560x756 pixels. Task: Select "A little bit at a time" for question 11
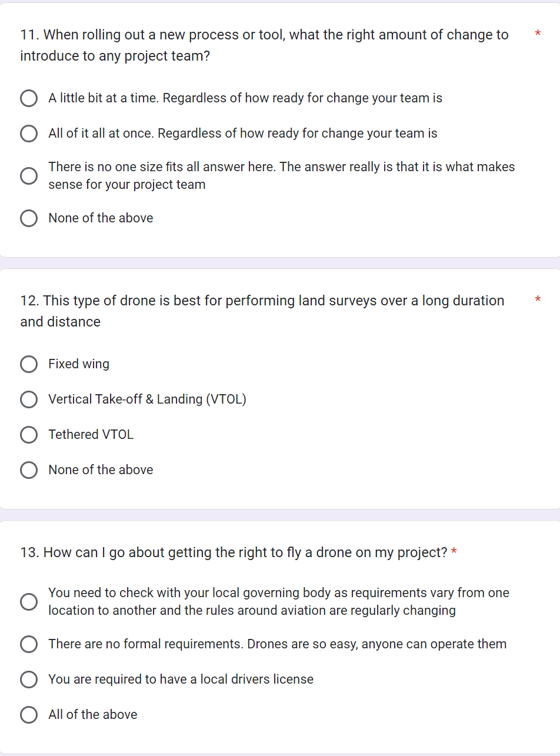pos(29,98)
